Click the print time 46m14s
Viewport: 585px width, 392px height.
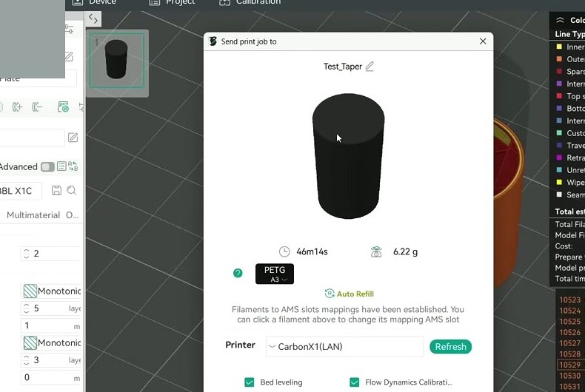pyautogui.click(x=312, y=251)
